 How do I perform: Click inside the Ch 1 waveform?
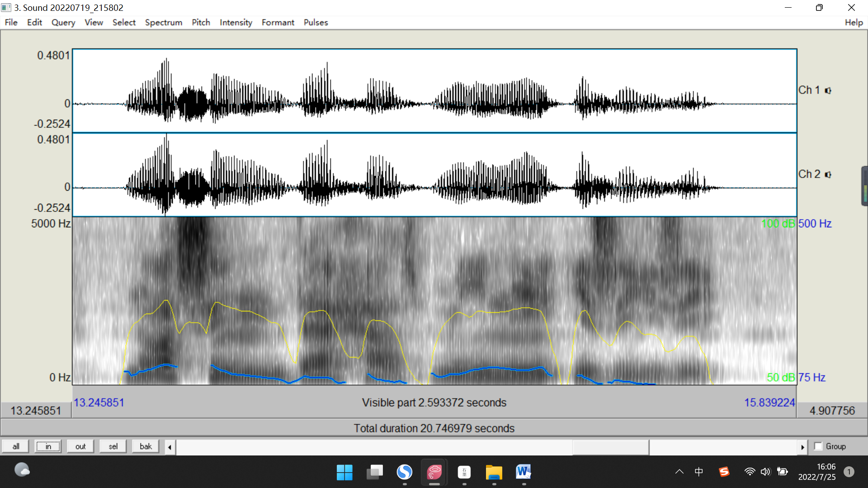pyautogui.click(x=434, y=90)
